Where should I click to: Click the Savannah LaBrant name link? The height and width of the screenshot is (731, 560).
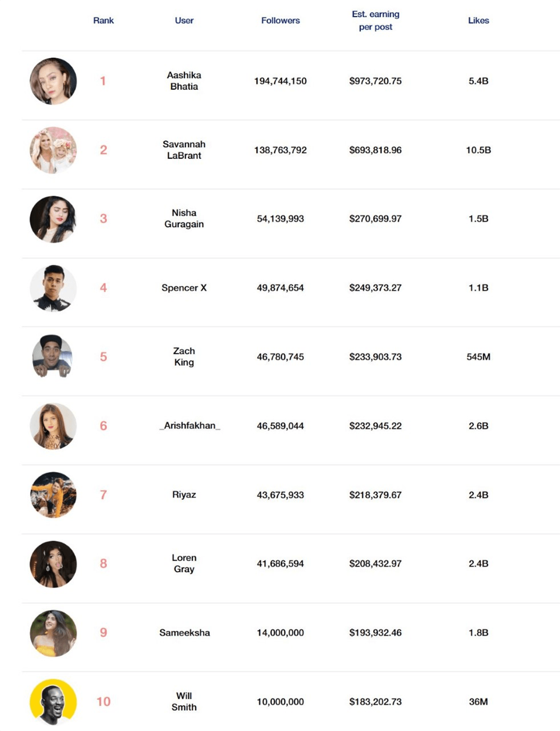pyautogui.click(x=184, y=150)
